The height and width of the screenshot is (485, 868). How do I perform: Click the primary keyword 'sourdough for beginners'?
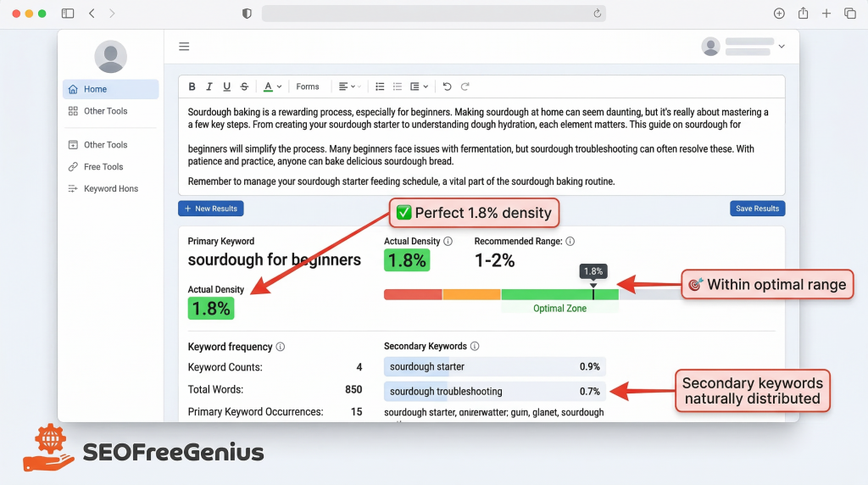click(274, 259)
